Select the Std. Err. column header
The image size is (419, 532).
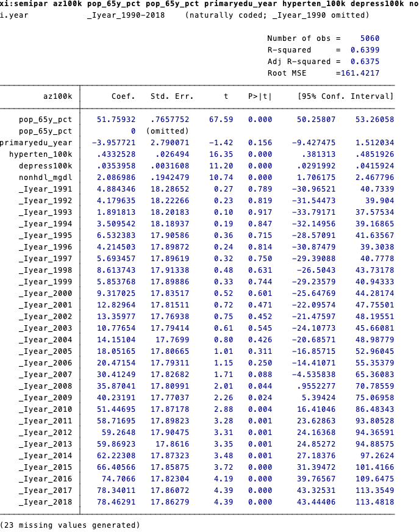click(x=172, y=96)
